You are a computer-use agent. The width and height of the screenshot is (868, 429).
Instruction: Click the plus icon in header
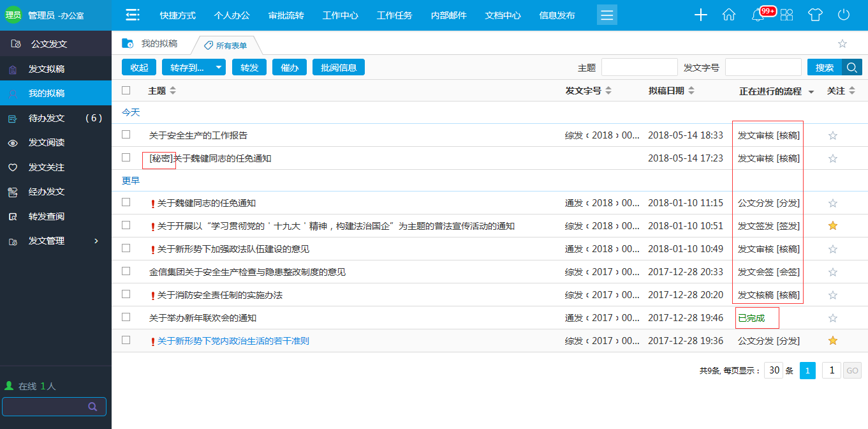tap(701, 15)
